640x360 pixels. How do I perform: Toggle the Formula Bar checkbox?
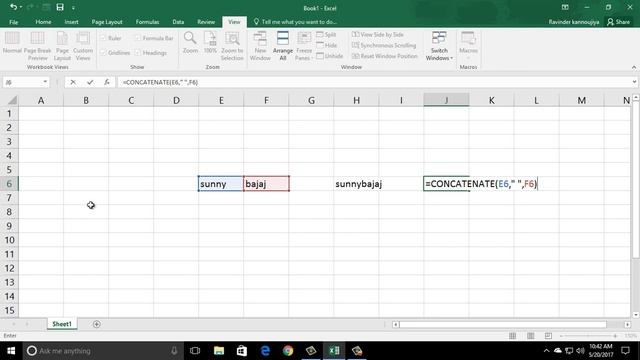pyautogui.click(x=138, y=38)
